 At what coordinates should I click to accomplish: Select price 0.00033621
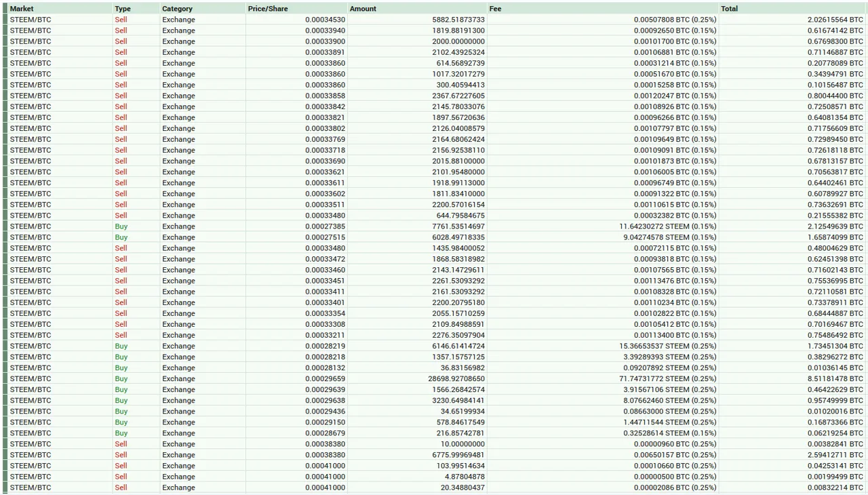(325, 172)
